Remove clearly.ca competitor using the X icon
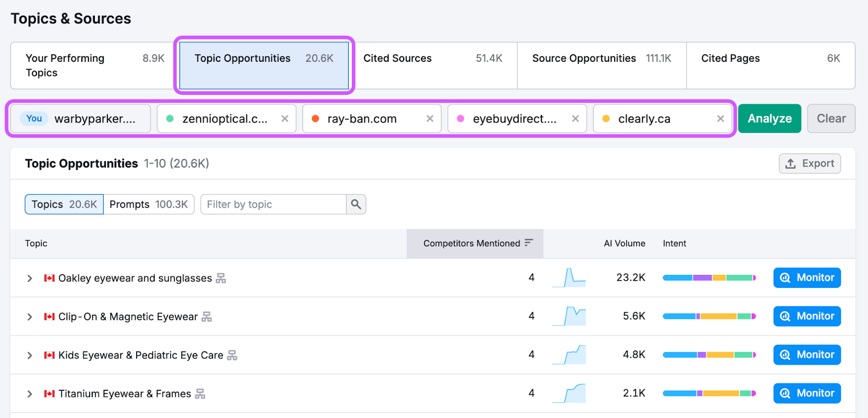 point(720,119)
